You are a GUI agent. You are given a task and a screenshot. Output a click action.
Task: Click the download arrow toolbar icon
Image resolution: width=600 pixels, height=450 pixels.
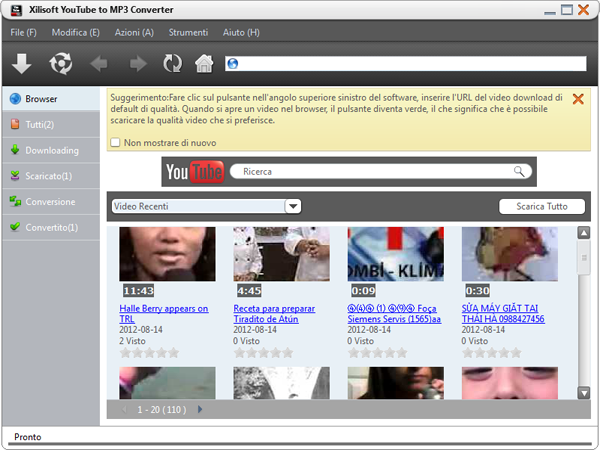22,64
